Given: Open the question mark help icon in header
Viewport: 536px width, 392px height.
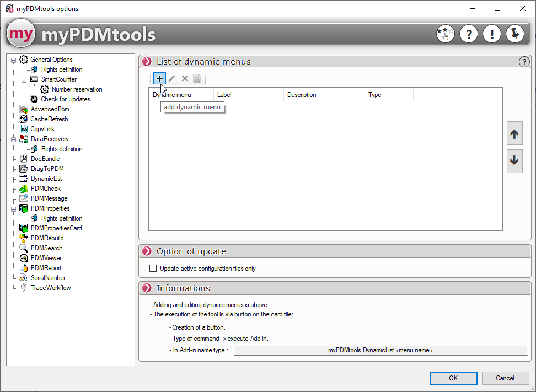Looking at the screenshot, I should tap(468, 34).
